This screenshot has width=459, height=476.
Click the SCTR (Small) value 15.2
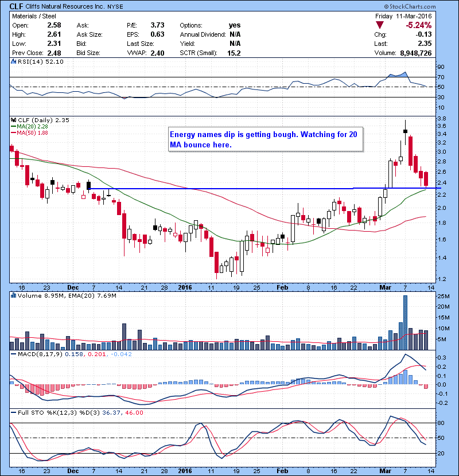click(x=234, y=53)
